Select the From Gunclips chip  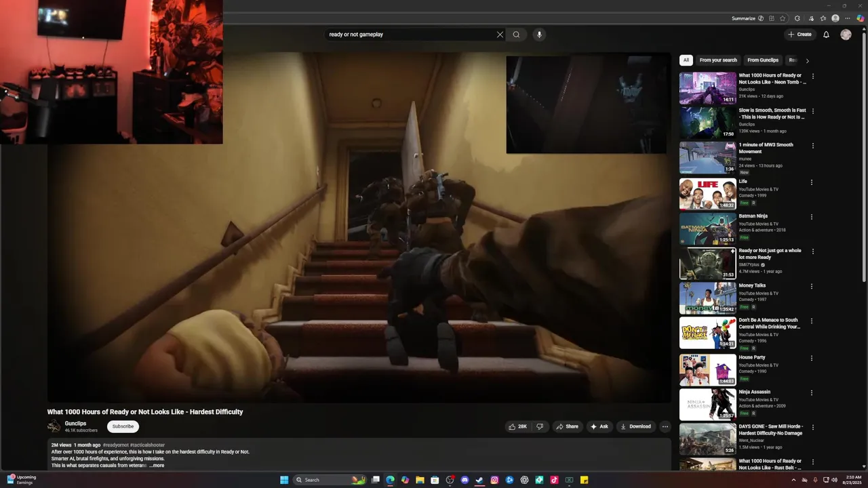click(763, 60)
